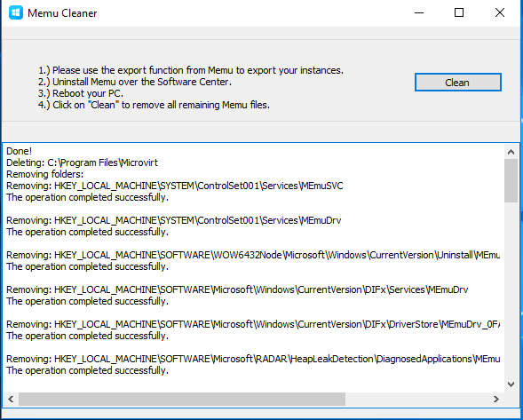
Task: Click the Clean button
Action: pyautogui.click(x=457, y=82)
